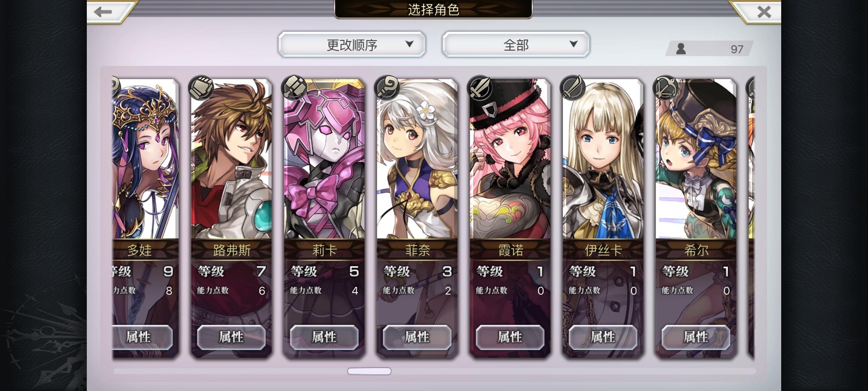Viewport: 868px width, 391px height.
Task: Select the 伊丝卡 character portrait
Action: [603, 159]
